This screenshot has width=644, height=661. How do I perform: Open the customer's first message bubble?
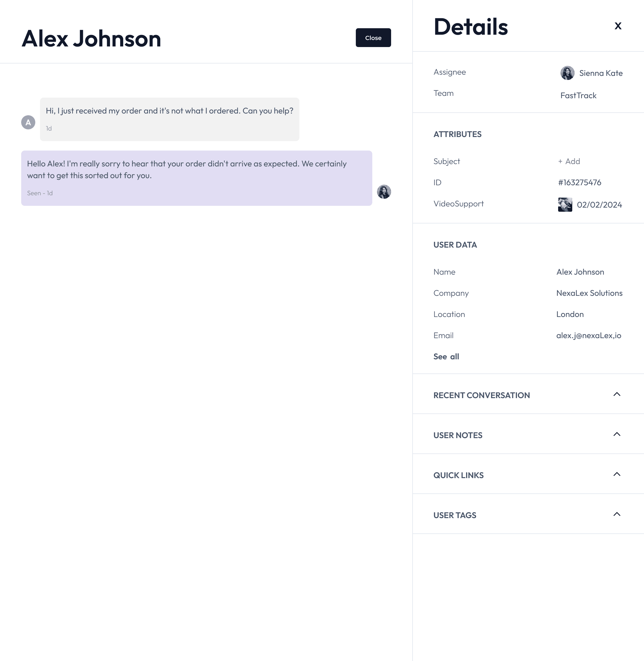point(169,119)
